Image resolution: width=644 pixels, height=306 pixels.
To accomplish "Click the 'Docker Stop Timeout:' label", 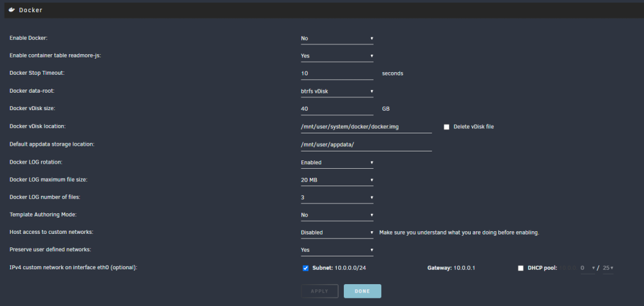I will pyautogui.click(x=37, y=73).
